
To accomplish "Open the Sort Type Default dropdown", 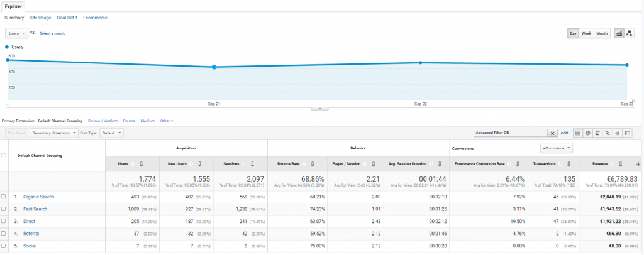I will click(111, 133).
